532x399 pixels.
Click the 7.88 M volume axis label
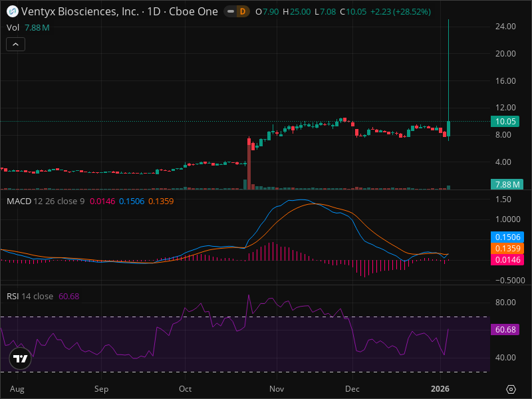[x=507, y=185]
